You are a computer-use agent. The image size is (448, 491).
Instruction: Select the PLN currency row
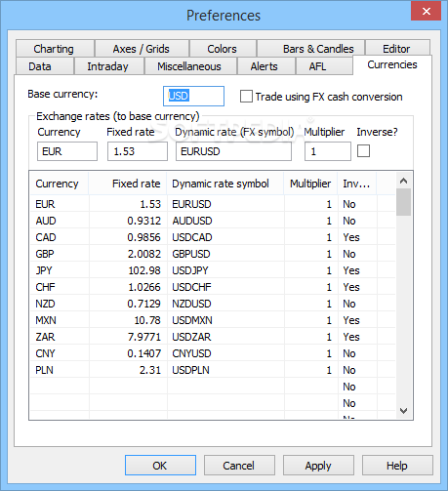(x=213, y=370)
